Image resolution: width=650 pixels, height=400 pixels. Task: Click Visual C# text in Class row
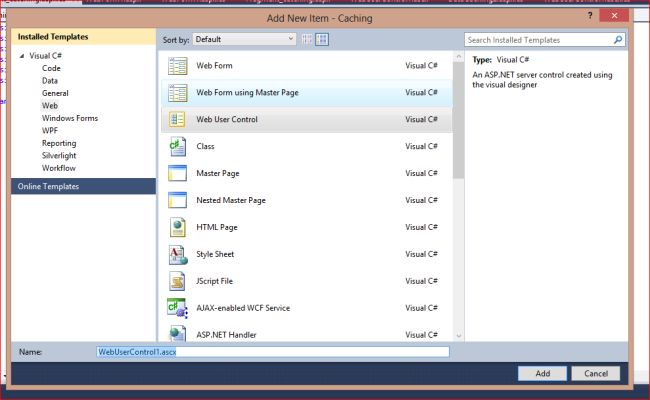click(x=421, y=146)
